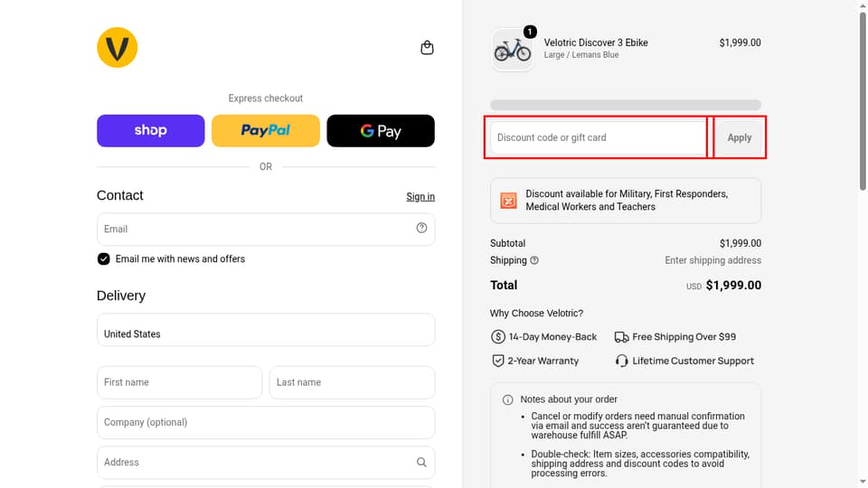Focus the Discount code or gift card field
Image resolution: width=868 pixels, height=488 pixels.
[x=598, y=137]
